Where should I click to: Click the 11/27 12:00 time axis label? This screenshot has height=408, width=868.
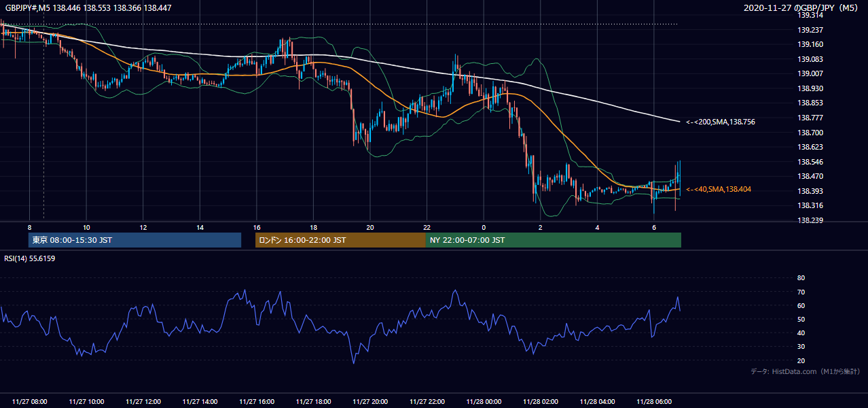click(x=143, y=402)
